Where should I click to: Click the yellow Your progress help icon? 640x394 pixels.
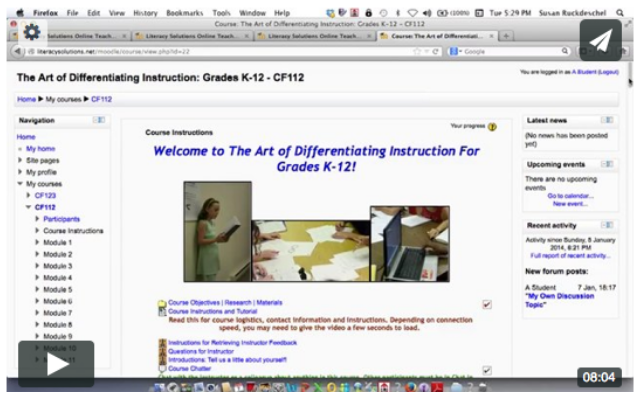[492, 127]
